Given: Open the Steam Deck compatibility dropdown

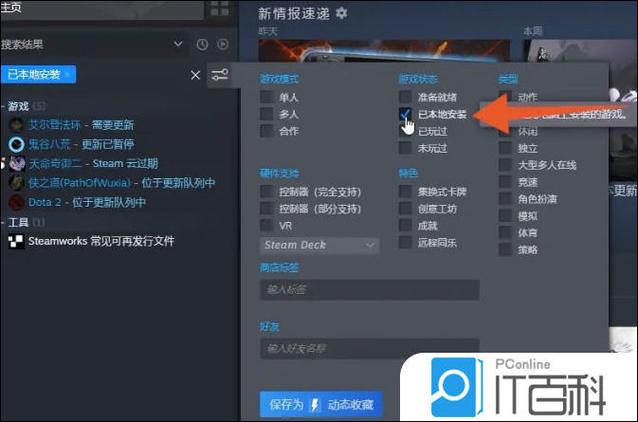Looking at the screenshot, I should tap(319, 245).
